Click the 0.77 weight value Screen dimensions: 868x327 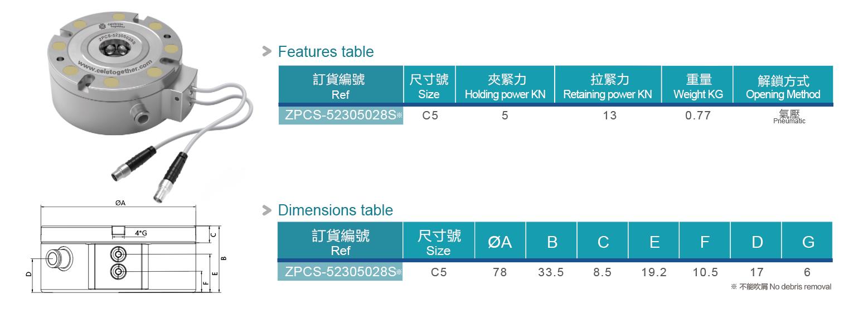coord(697,116)
